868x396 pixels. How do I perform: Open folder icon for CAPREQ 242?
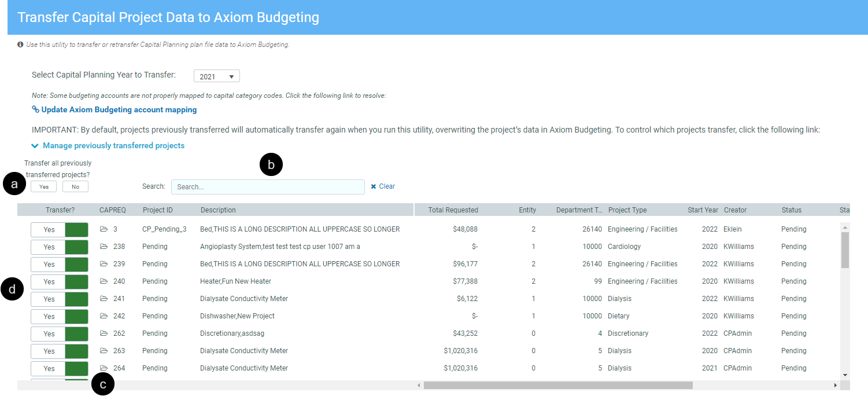click(x=104, y=316)
